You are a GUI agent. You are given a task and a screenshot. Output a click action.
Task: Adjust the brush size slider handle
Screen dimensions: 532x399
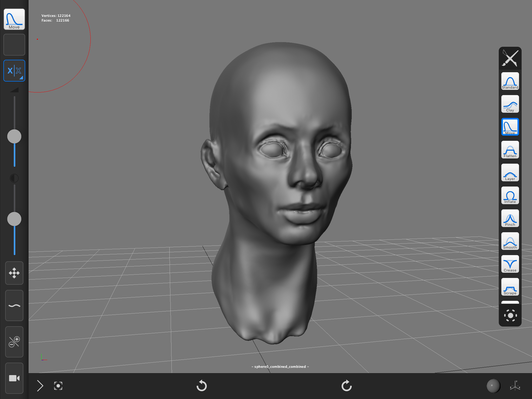14,136
